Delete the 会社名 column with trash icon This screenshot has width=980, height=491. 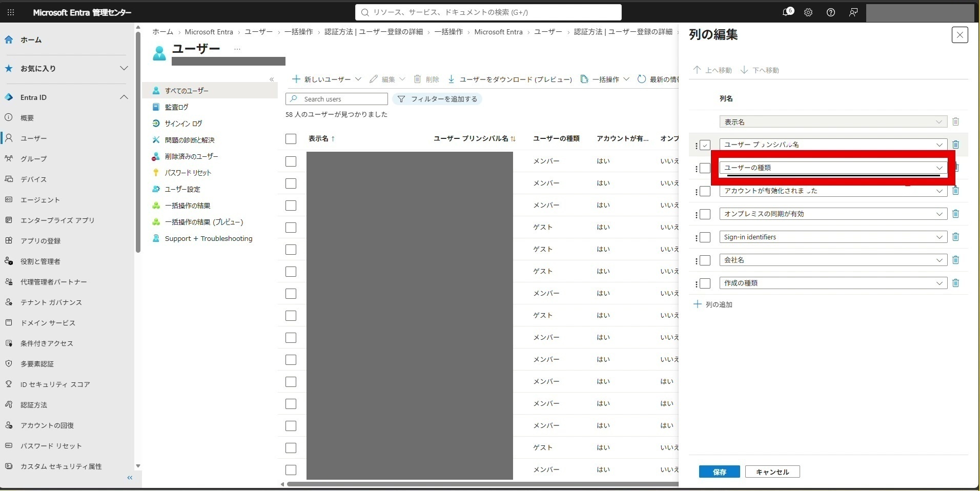pyautogui.click(x=955, y=260)
